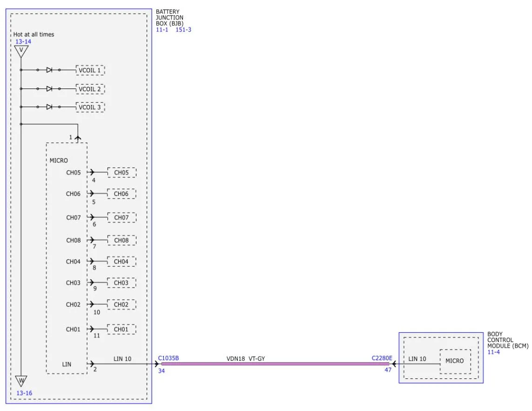532x411 pixels.
Task: Click the VCOIL 3 dashed box
Action: [x=90, y=107]
